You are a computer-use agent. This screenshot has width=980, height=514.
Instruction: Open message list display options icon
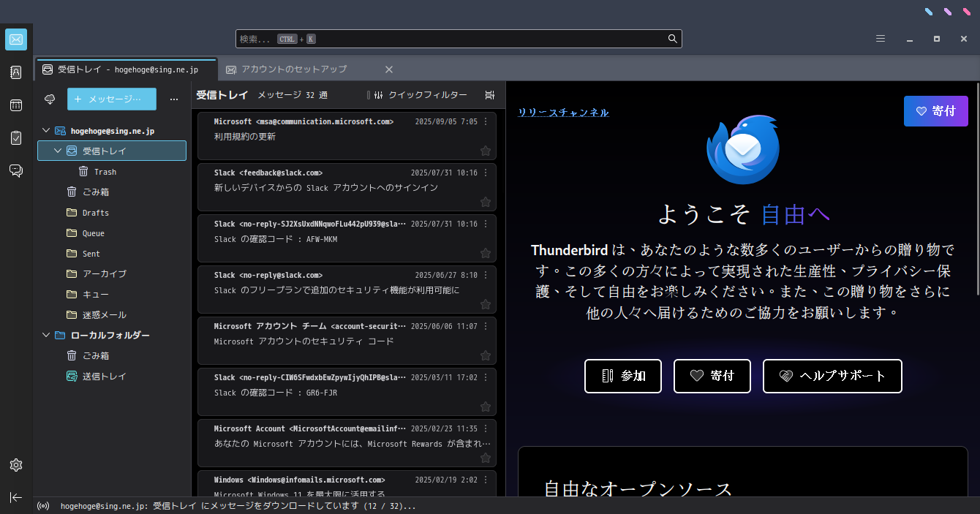(x=490, y=95)
